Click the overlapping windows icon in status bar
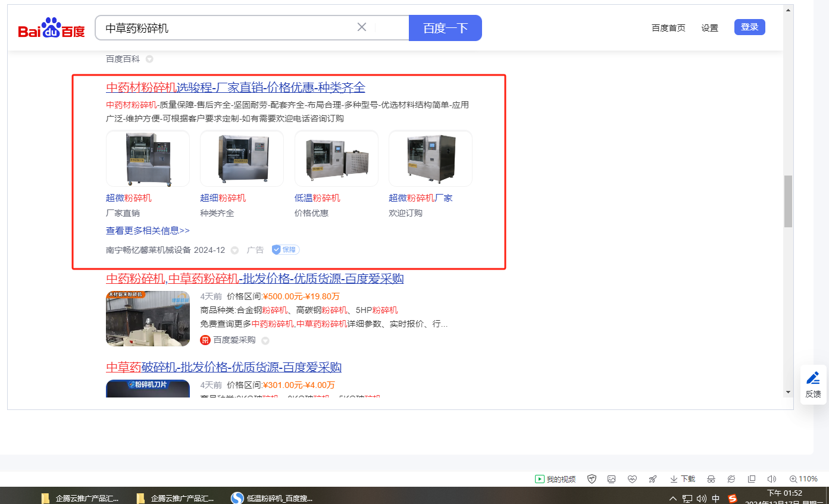The width and height of the screenshot is (829, 504). 752,479
